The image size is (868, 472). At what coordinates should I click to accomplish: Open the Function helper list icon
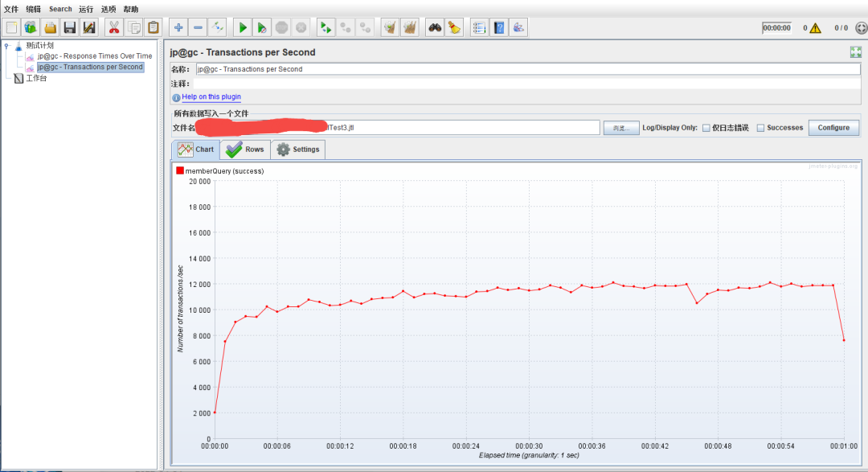tap(479, 27)
